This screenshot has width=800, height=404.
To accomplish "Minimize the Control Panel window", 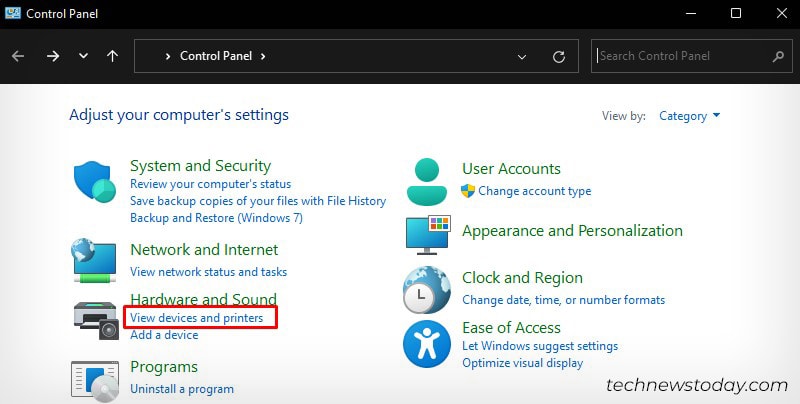I will coord(690,13).
